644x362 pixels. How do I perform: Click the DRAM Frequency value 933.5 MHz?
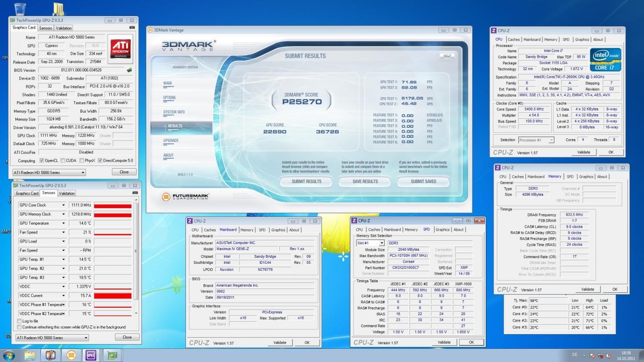click(574, 215)
